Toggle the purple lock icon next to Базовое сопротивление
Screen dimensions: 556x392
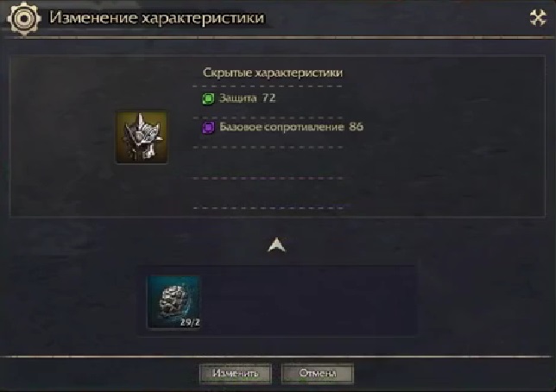coord(209,127)
